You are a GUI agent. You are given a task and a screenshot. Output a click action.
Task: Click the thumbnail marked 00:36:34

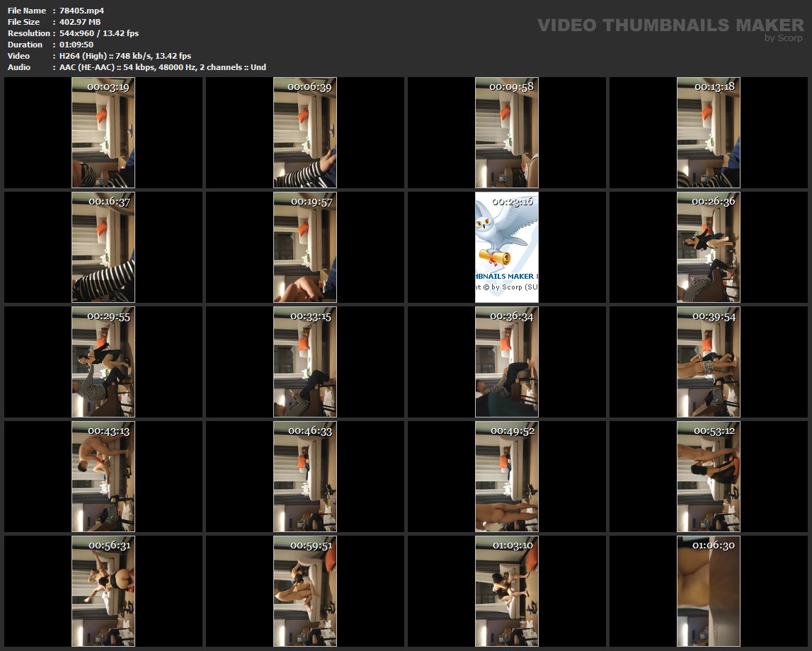click(x=507, y=362)
